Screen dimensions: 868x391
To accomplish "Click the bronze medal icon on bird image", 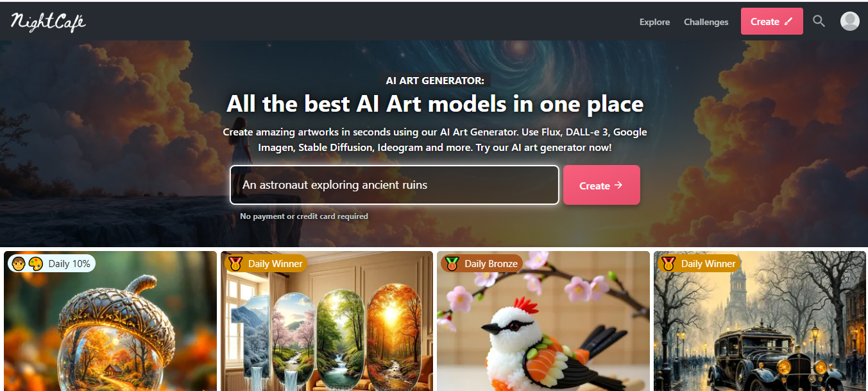I will (x=452, y=263).
